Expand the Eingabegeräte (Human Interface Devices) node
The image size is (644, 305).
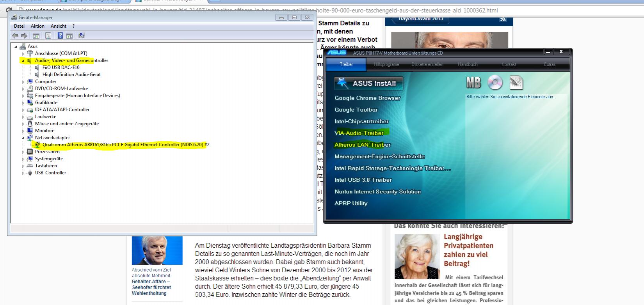[x=23, y=96]
